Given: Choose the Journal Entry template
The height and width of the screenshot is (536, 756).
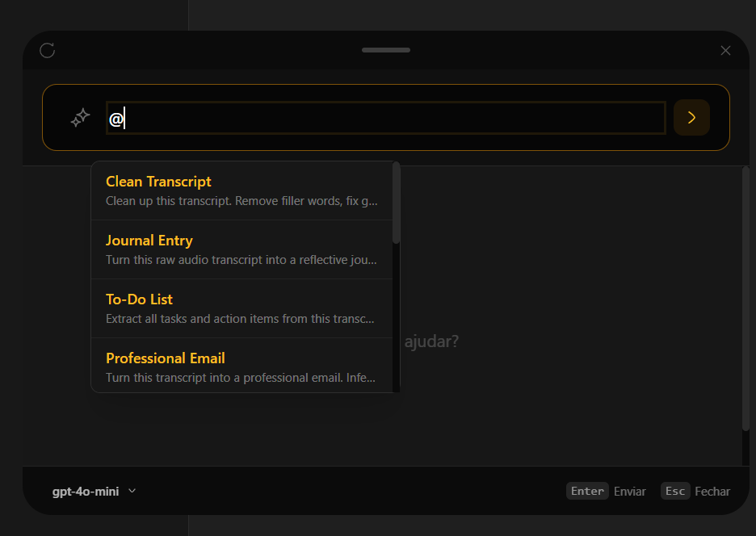Looking at the screenshot, I should point(241,249).
